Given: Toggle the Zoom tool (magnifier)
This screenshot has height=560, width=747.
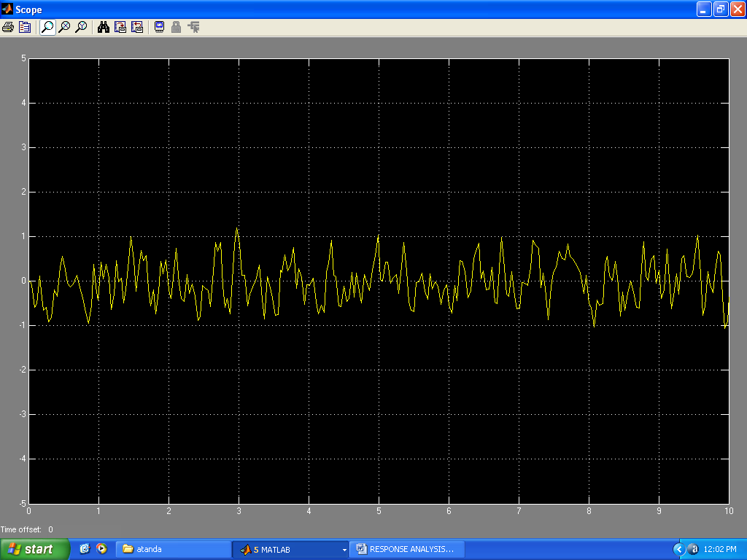Looking at the screenshot, I should [x=47, y=27].
